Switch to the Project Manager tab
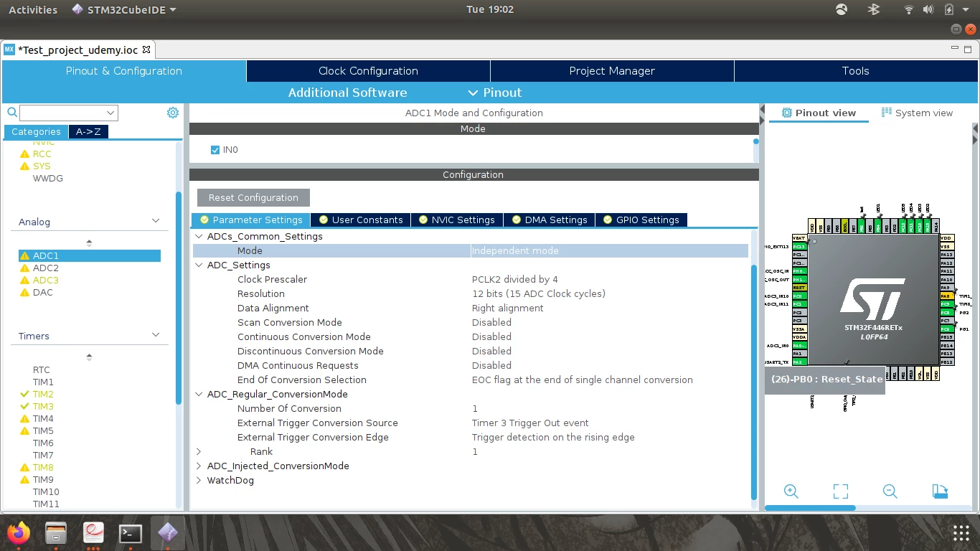Screen dimensions: 980x551 pyautogui.click(x=612, y=71)
